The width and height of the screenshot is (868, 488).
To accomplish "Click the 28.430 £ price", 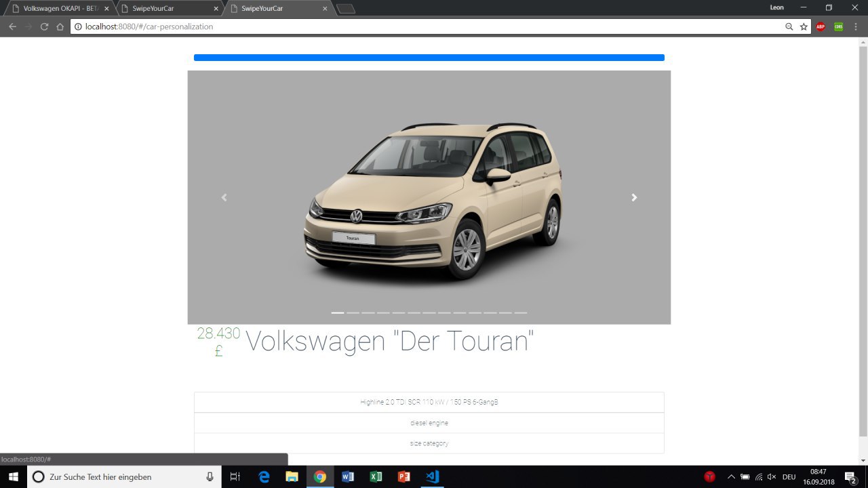I will coord(218,342).
